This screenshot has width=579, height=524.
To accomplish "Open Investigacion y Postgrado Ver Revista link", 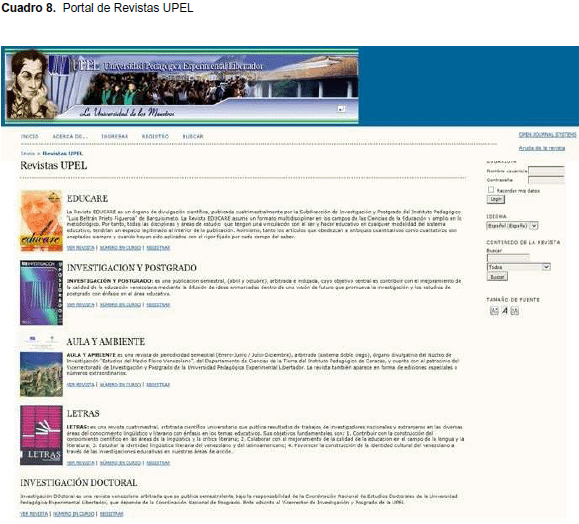I will pyautogui.click(x=80, y=305).
